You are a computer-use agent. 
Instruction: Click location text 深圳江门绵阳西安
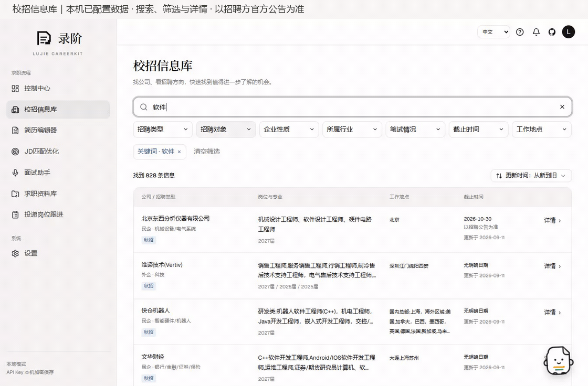(x=409, y=266)
